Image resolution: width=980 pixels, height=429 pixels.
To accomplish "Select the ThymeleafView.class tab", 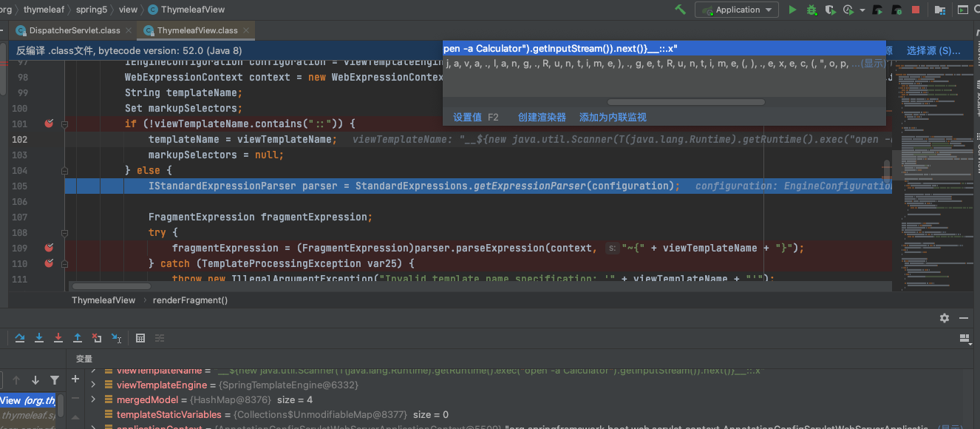I will (197, 30).
